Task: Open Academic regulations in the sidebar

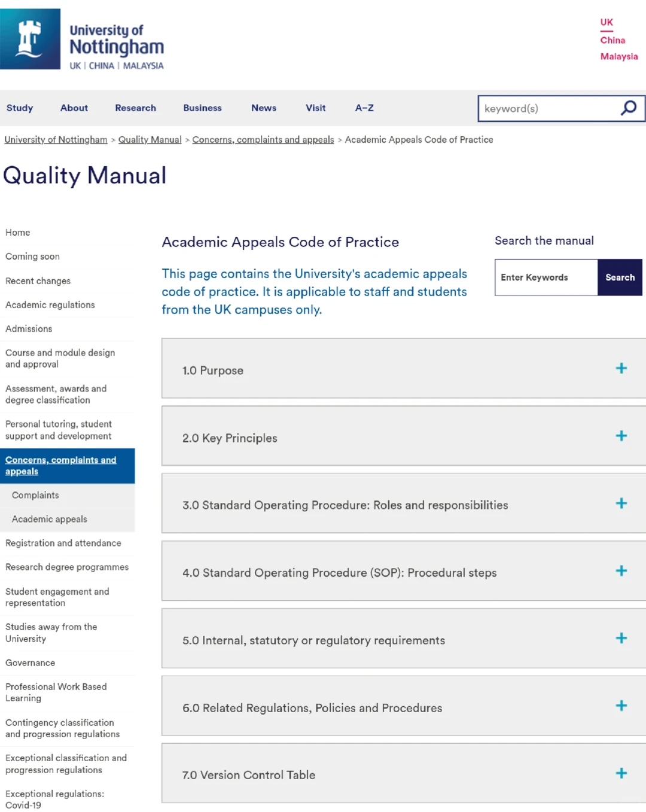Action: [50, 305]
